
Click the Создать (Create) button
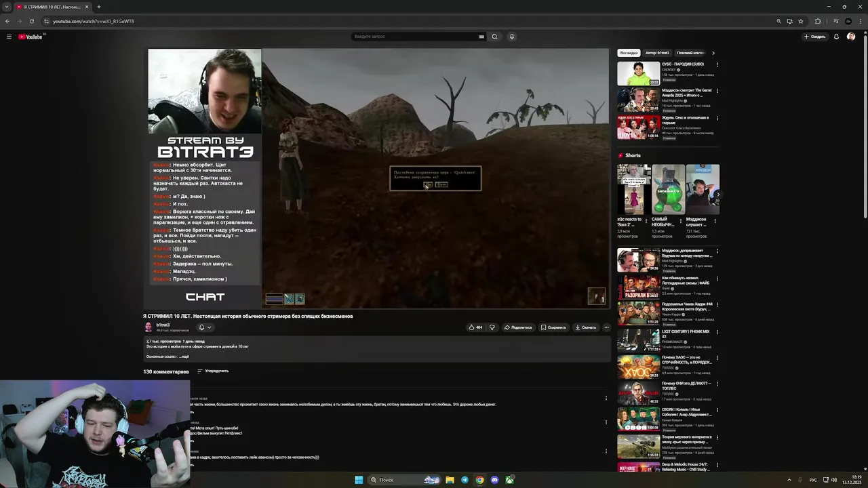click(x=814, y=37)
